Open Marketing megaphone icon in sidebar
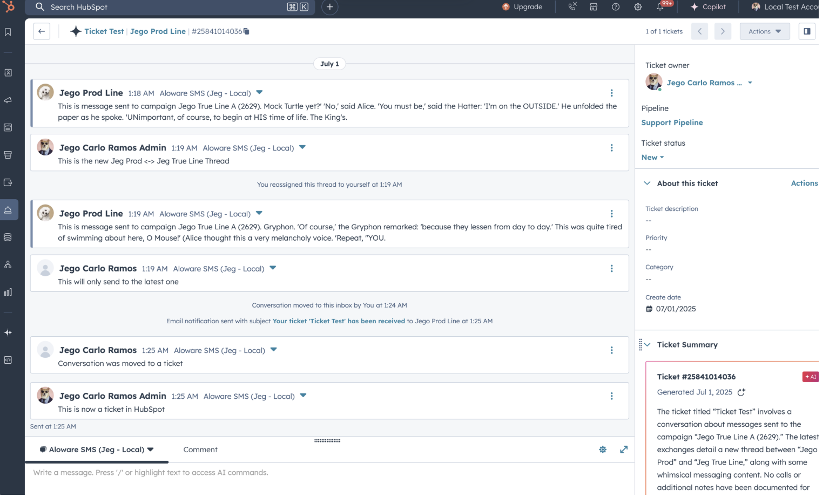Image resolution: width=836 pixels, height=504 pixels. 8,100
